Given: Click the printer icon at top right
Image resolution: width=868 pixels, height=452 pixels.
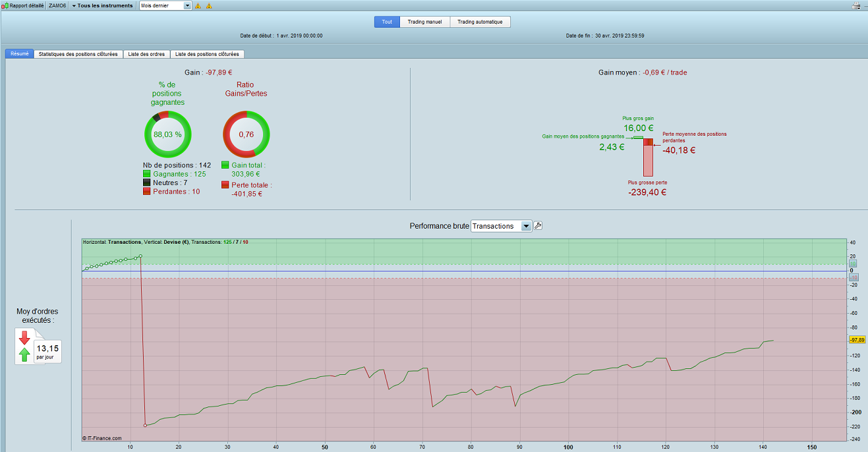Looking at the screenshot, I should pyautogui.click(x=855, y=6).
